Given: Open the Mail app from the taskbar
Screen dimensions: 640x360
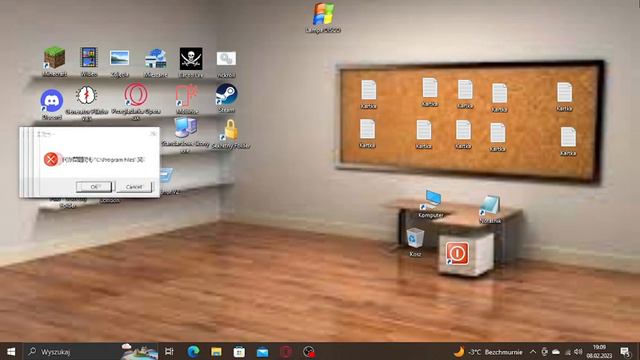Looking at the screenshot, I should click(x=262, y=351).
